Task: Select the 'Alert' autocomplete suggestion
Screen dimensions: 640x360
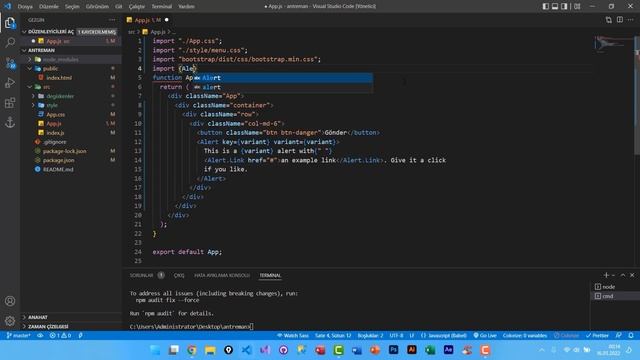Action: pyautogui.click(x=282, y=78)
